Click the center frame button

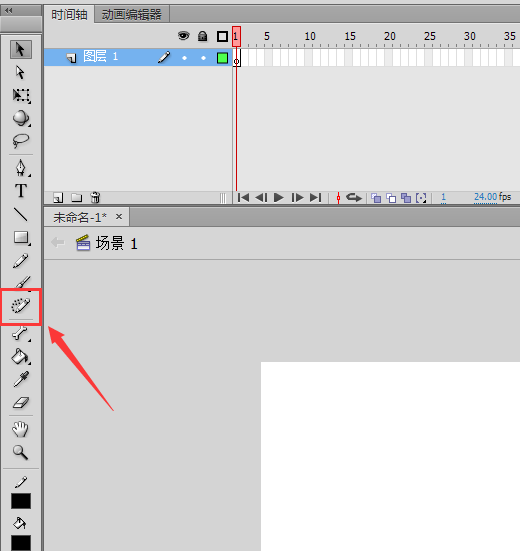pos(338,198)
